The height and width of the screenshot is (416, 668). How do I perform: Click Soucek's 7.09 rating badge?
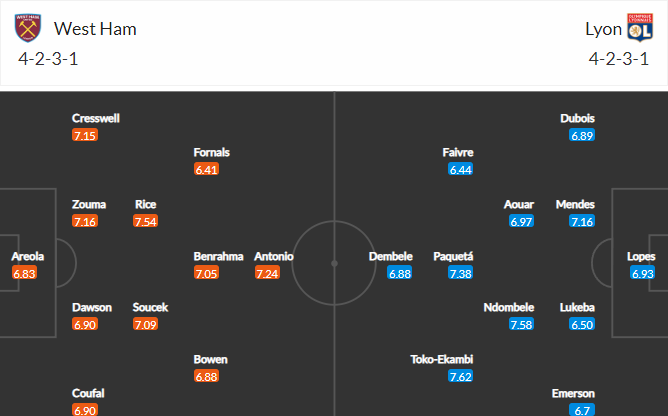pyautogui.click(x=146, y=324)
